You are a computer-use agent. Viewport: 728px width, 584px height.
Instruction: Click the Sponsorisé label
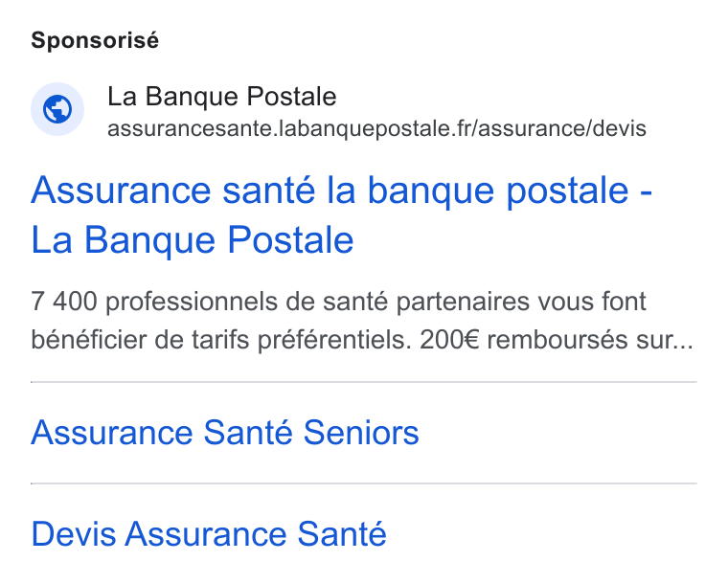tap(95, 40)
